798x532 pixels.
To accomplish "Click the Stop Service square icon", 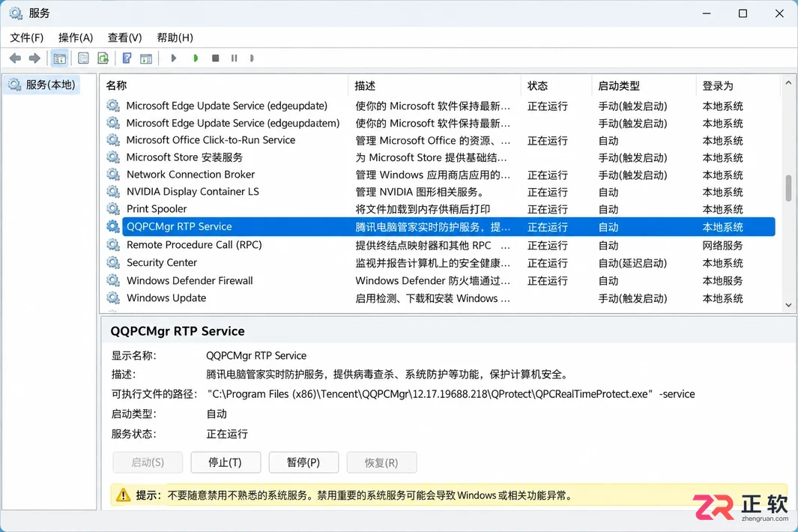I will (x=215, y=58).
